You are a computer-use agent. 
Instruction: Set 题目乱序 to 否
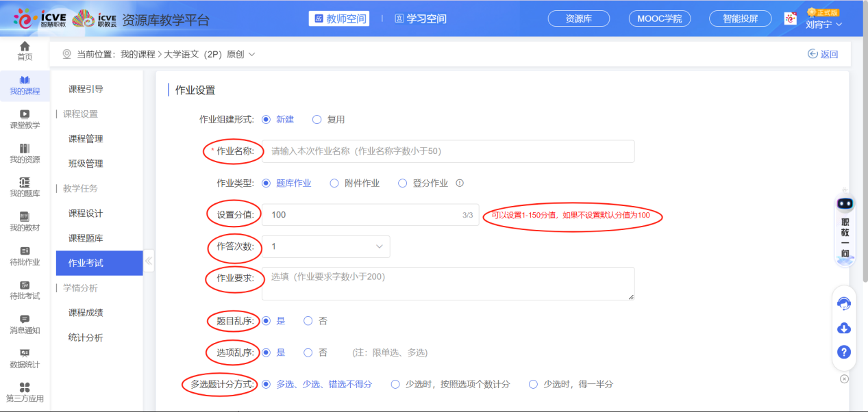tap(308, 321)
